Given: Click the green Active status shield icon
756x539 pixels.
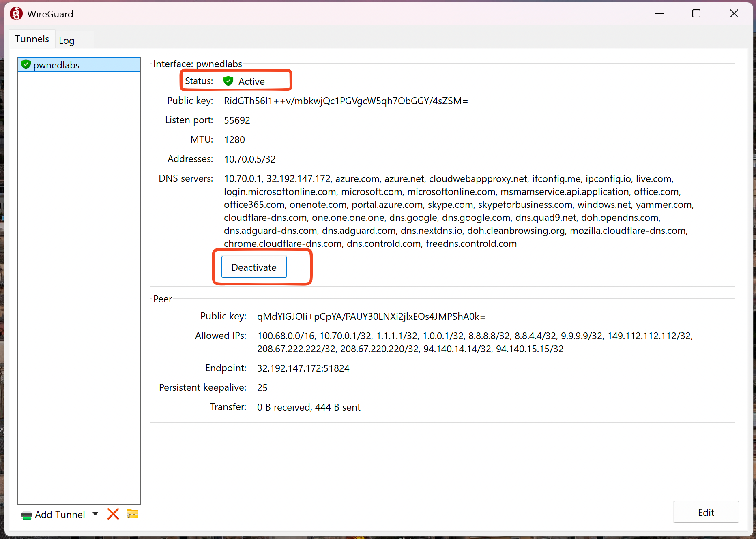Looking at the screenshot, I should [x=228, y=81].
